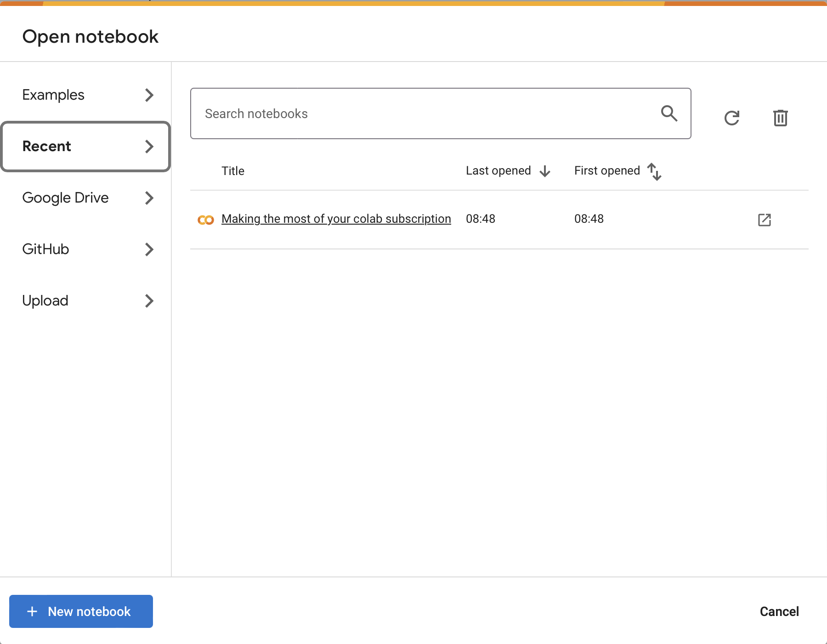827x644 pixels.
Task: Open 'Making the most of your colab subscription'
Action: point(336,219)
